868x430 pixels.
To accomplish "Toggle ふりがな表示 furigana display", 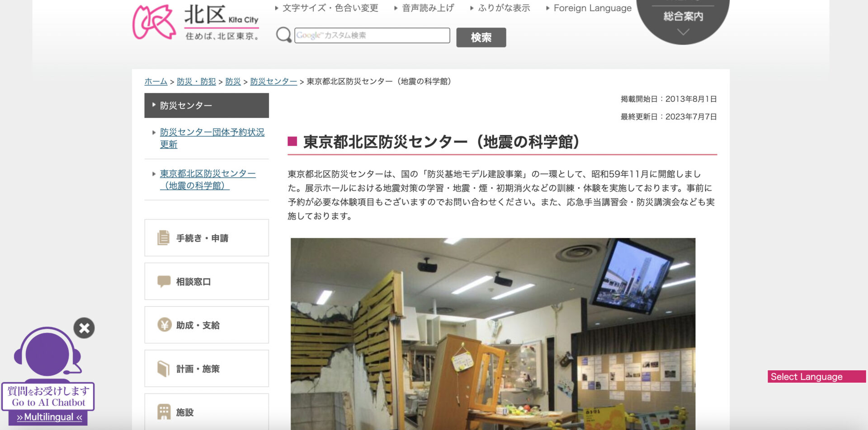I will pyautogui.click(x=504, y=8).
